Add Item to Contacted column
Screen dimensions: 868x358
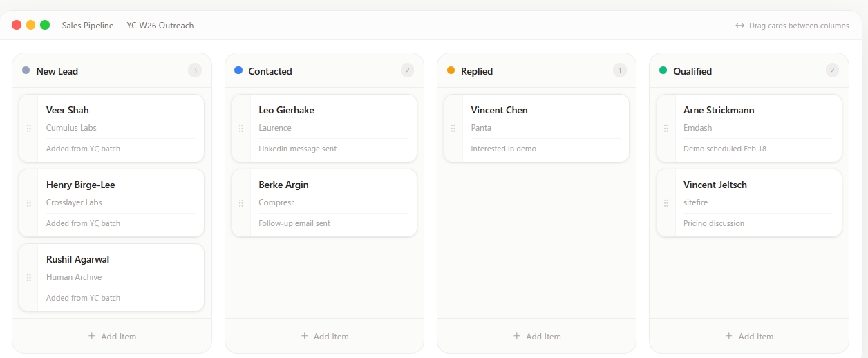[324, 337]
